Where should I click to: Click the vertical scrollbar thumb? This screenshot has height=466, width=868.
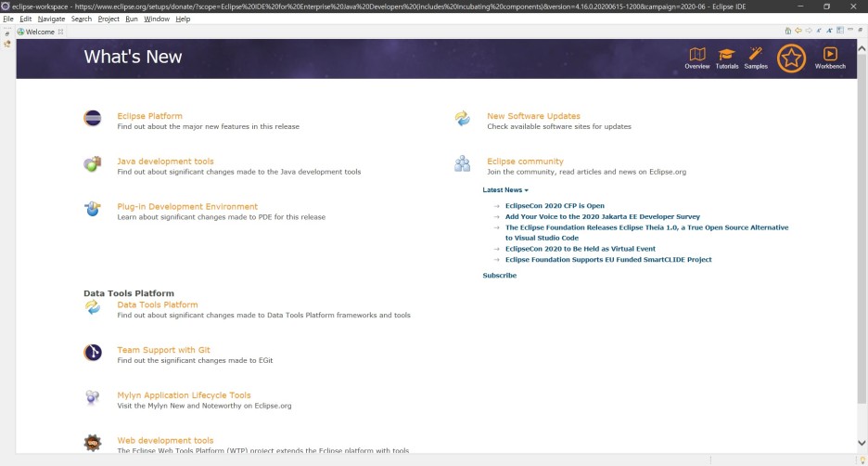pos(862,228)
